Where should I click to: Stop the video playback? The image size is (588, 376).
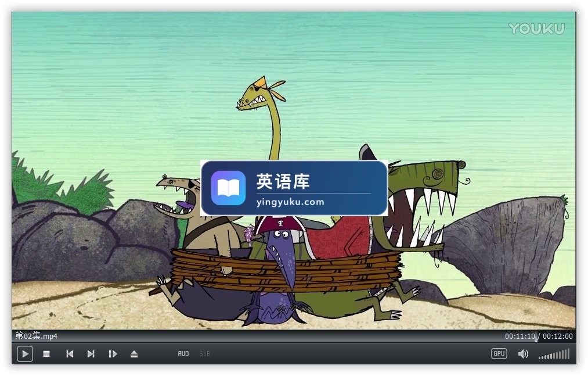click(46, 354)
